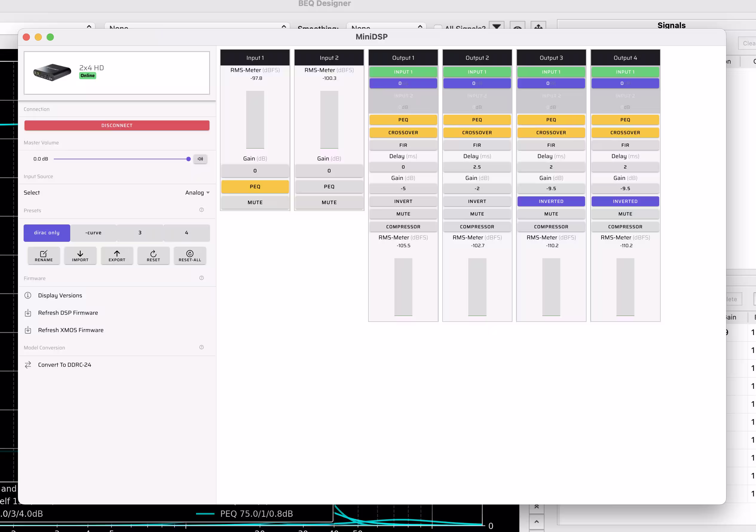
Task: Open Output 4 COMPRESSOR settings
Action: click(x=625, y=227)
